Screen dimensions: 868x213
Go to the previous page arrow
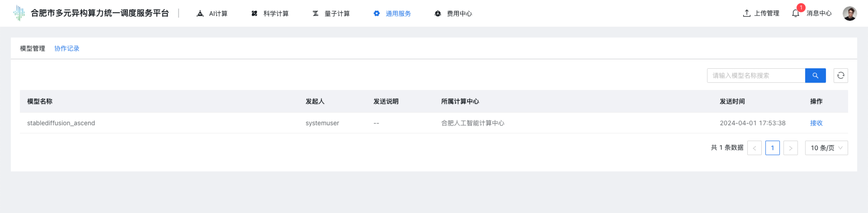[754, 148]
